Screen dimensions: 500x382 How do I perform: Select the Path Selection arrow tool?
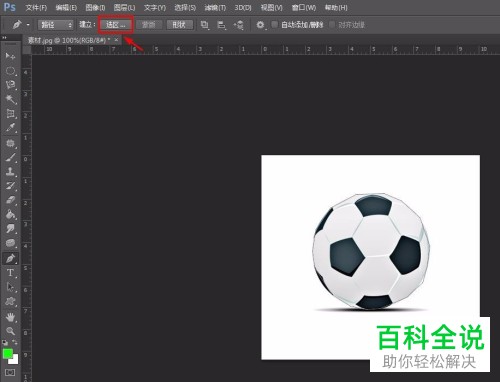pyautogui.click(x=10, y=287)
